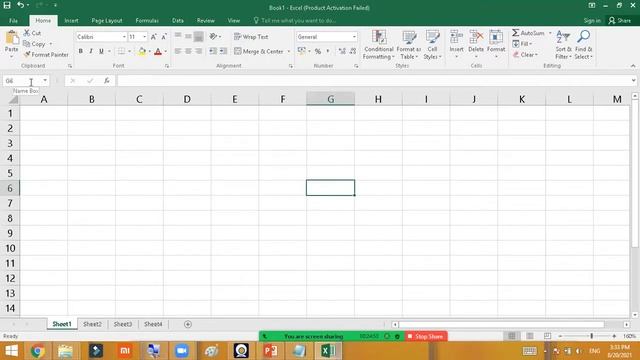Open PowerPoint from the taskbar
This screenshot has height=360, width=640.
point(270,351)
